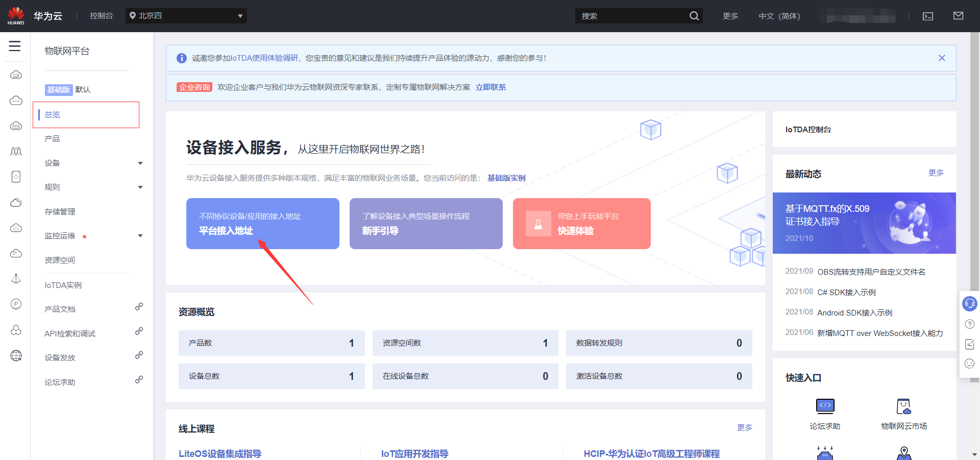The width and height of the screenshot is (980, 460).
Task: Open the 快速体验 card
Action: pos(582,224)
